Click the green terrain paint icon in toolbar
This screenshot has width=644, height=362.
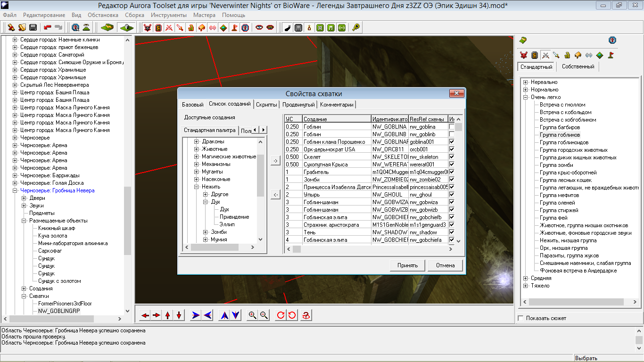coord(107,28)
